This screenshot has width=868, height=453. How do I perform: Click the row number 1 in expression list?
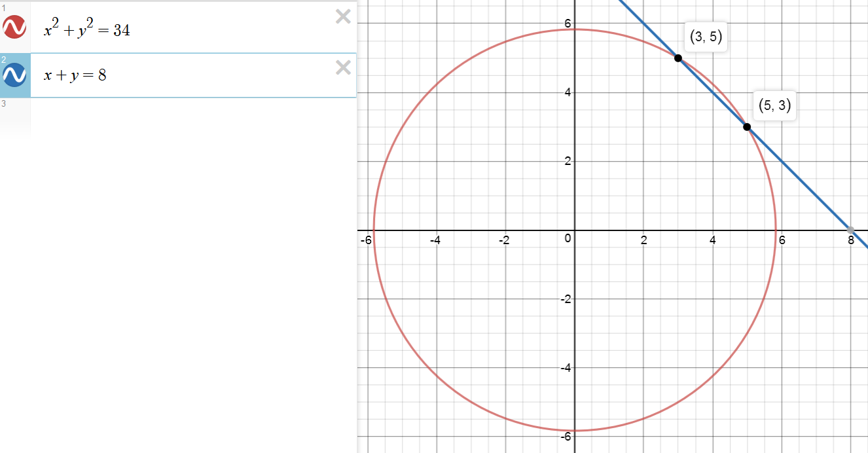click(x=3, y=9)
